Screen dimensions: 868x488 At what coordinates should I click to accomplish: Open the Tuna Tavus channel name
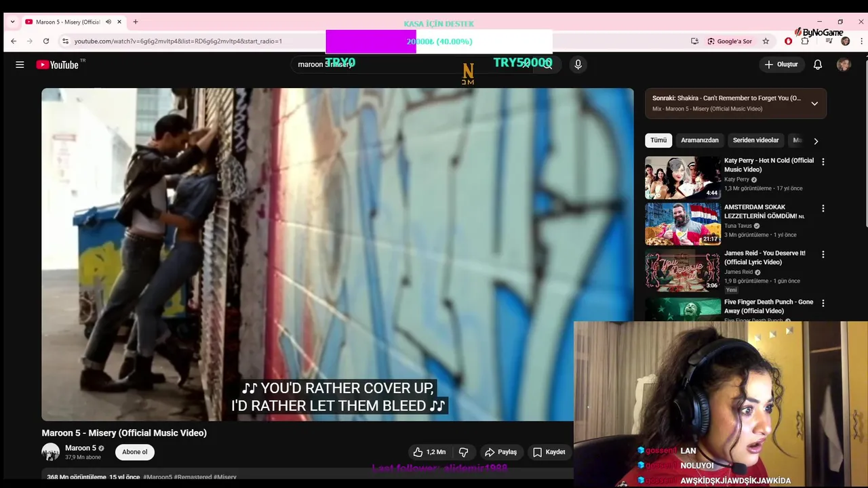[x=738, y=226]
